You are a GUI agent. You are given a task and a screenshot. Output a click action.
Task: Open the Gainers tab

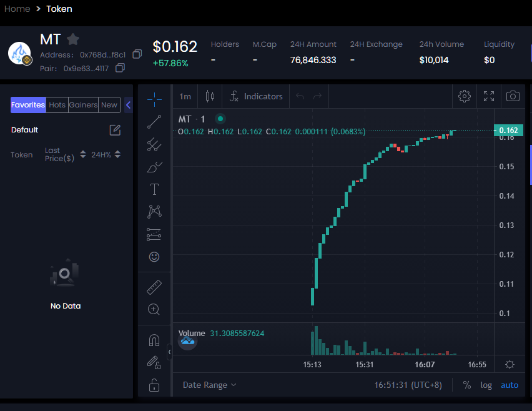click(x=83, y=105)
